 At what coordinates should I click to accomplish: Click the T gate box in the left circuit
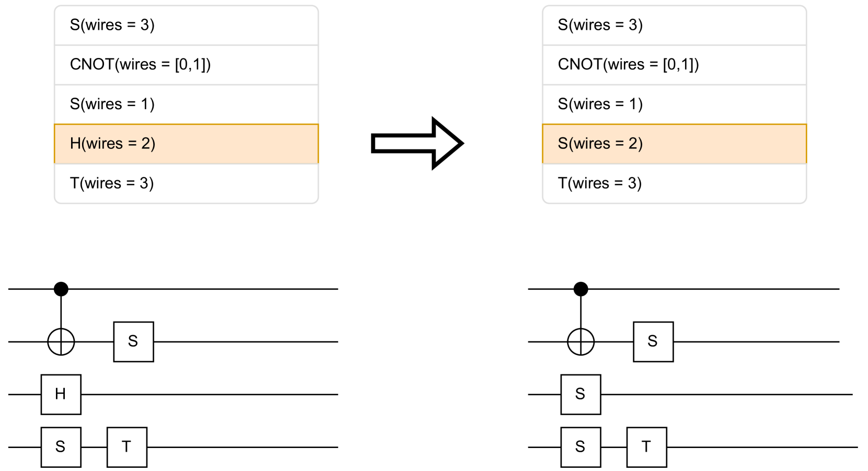pyautogui.click(x=126, y=447)
